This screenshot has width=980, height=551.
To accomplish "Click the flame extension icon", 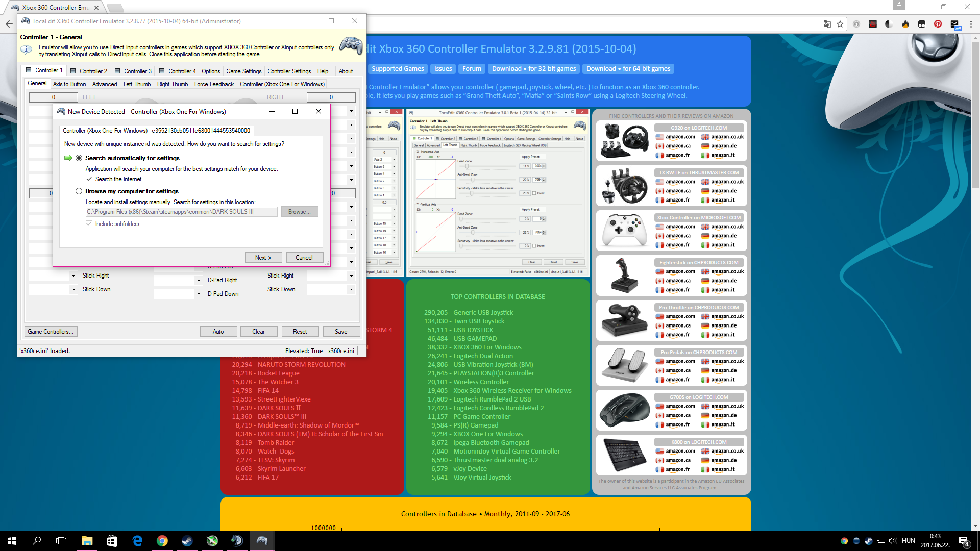I will 905,24.
